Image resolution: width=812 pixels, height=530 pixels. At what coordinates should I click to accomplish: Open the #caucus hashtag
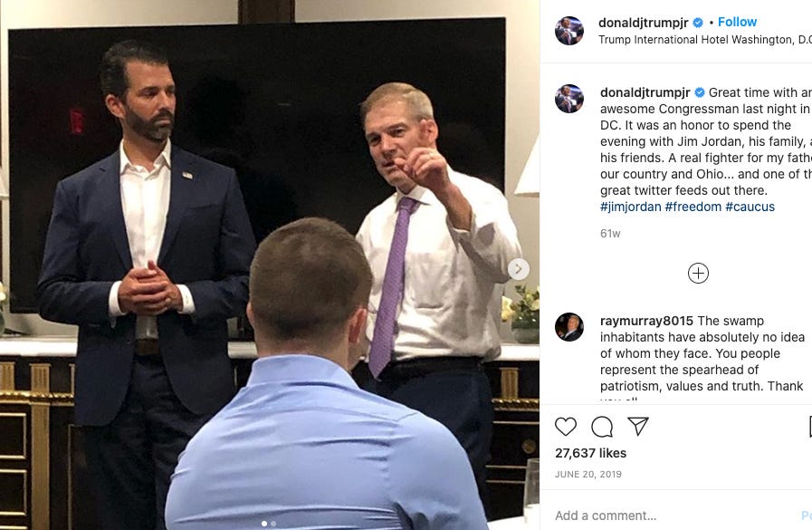[x=750, y=207]
